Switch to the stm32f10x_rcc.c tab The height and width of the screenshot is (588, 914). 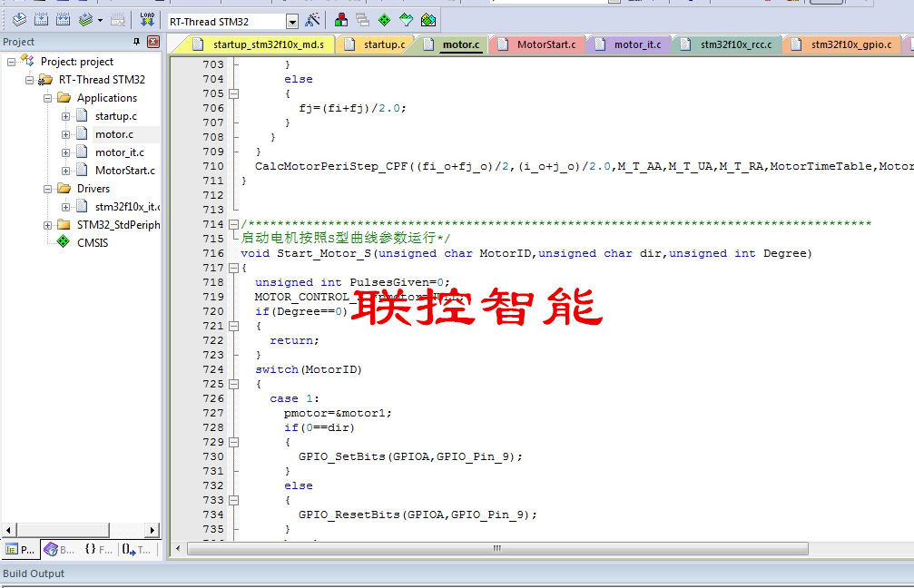click(x=727, y=44)
